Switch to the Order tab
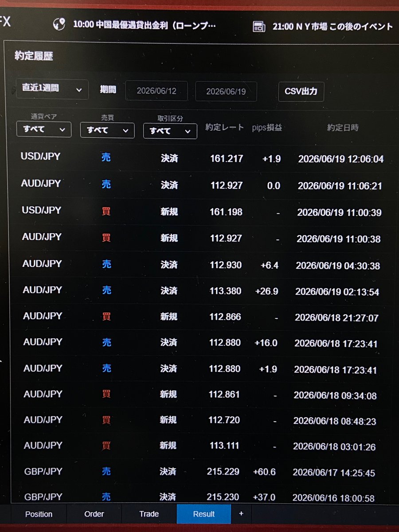Screen dimensions: 399x532 point(94,514)
